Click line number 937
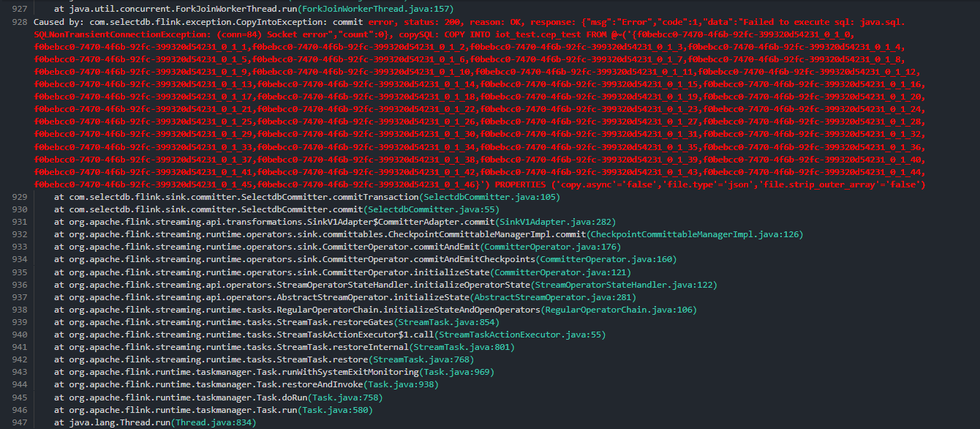Screen dimensions: 980x429 coord(19,296)
